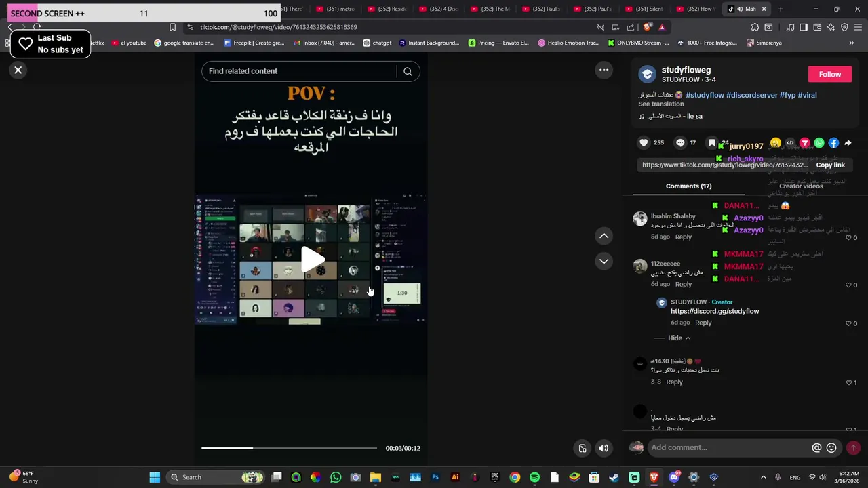Open Brave sidebar panel icon
The height and width of the screenshot is (488, 868).
coord(804,27)
